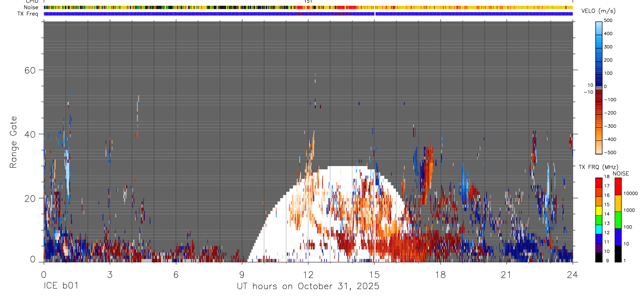Click the 'NOISE' legend title
This screenshot has height=297, width=644.
click(x=620, y=174)
